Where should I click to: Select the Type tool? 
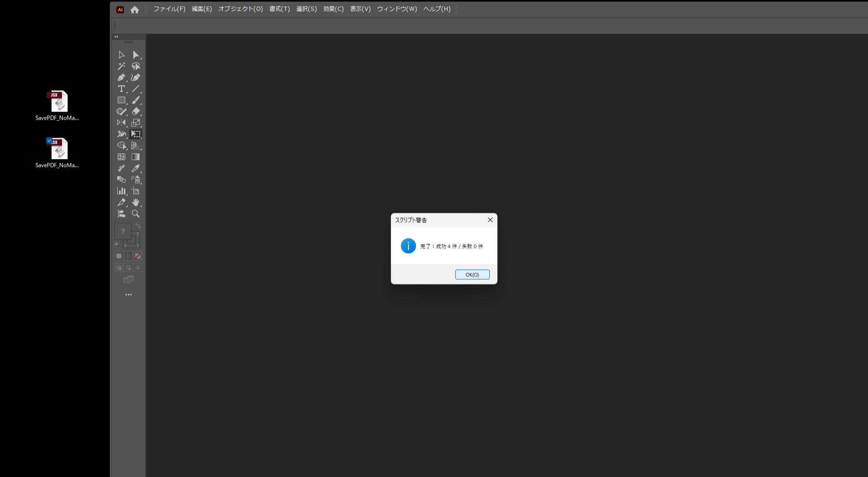pyautogui.click(x=121, y=89)
